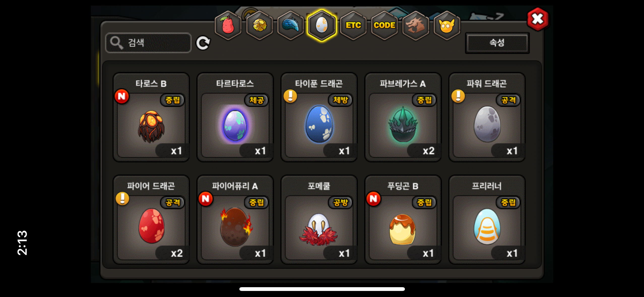Screen dimensions: 644x297
Task: Open the blue dragon scale category
Action: click(x=291, y=25)
